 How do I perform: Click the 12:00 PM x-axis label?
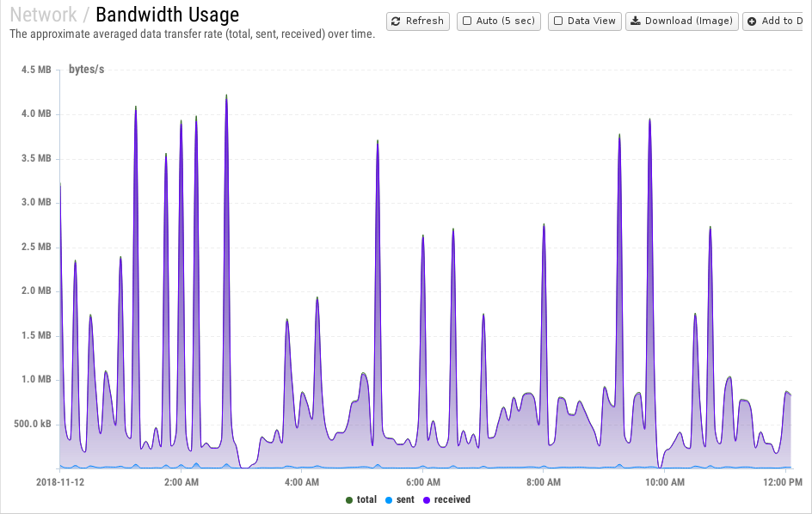click(783, 482)
